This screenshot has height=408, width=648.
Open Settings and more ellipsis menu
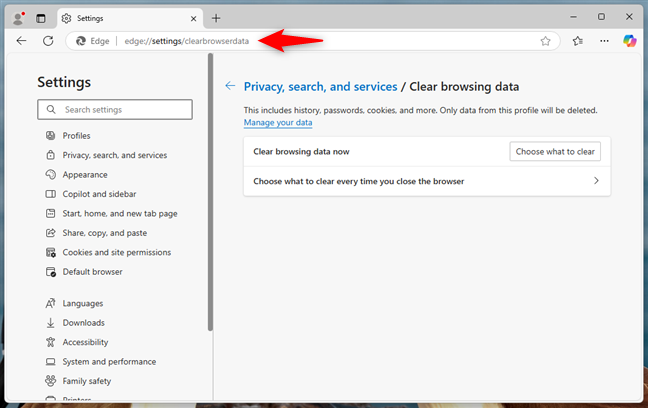click(x=604, y=41)
